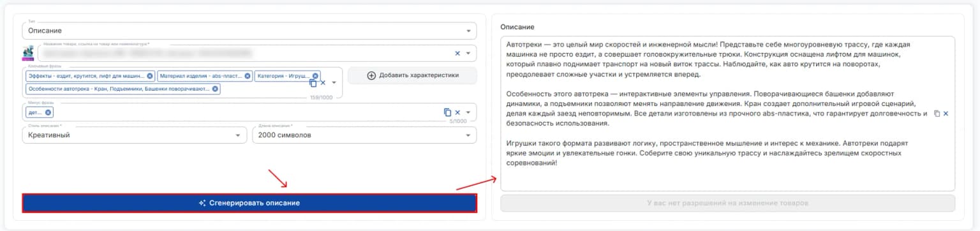Remove the 'Материал изделия' key phrase chip

tap(248, 76)
